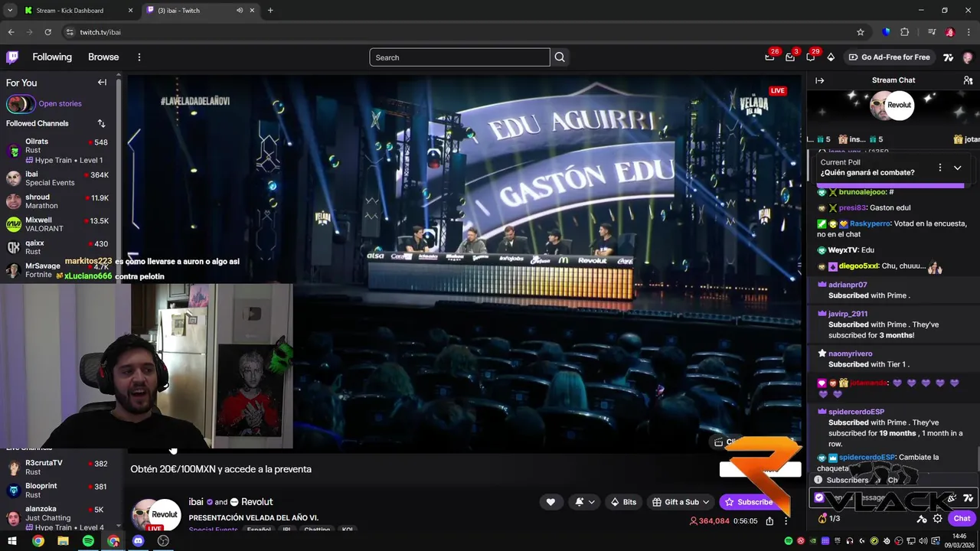
Task: Click the ibai channel name link
Action: click(196, 502)
